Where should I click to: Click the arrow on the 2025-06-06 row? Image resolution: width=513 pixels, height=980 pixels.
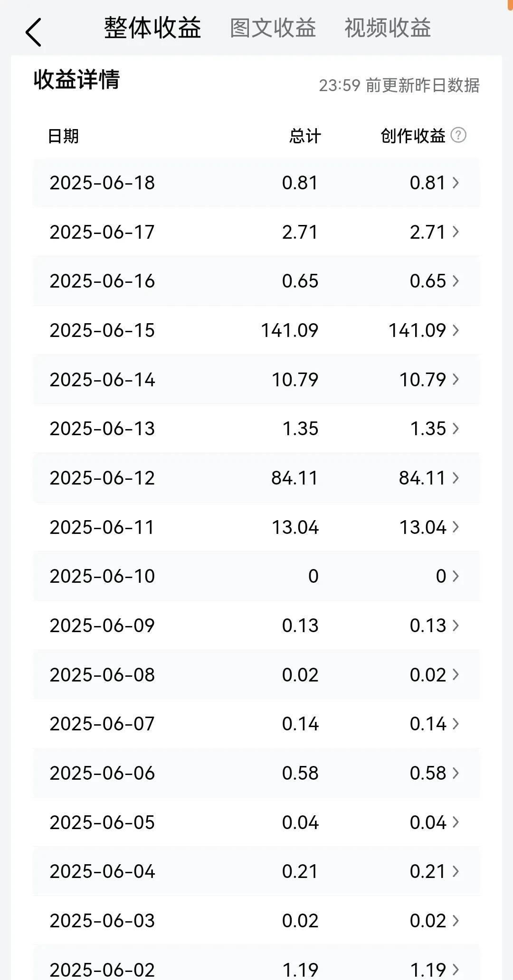[456, 773]
